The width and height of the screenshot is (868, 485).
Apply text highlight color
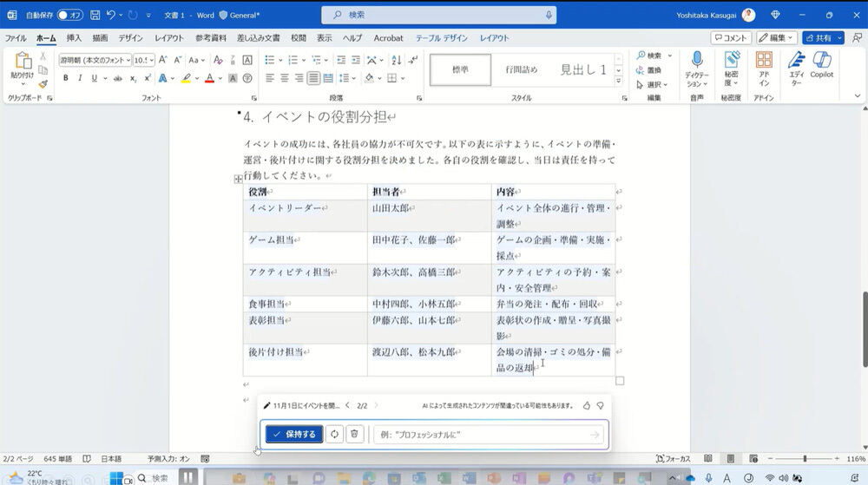click(187, 78)
